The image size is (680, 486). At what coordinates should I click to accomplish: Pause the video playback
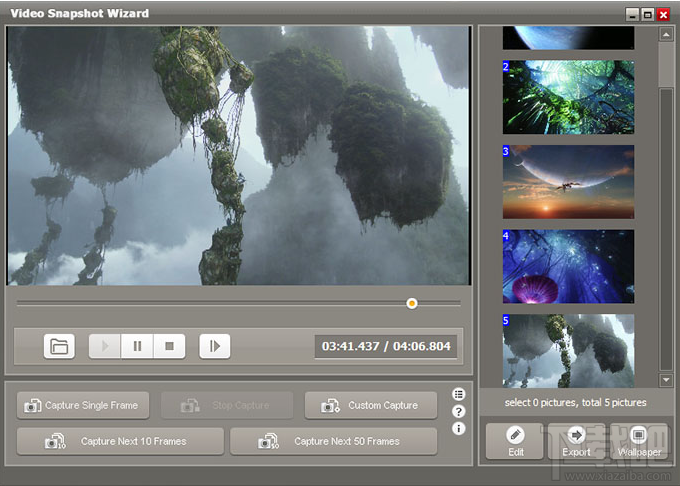click(137, 346)
